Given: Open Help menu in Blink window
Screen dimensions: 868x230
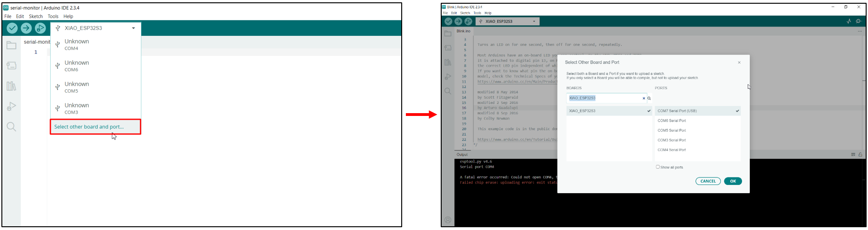Looking at the screenshot, I should (x=488, y=13).
